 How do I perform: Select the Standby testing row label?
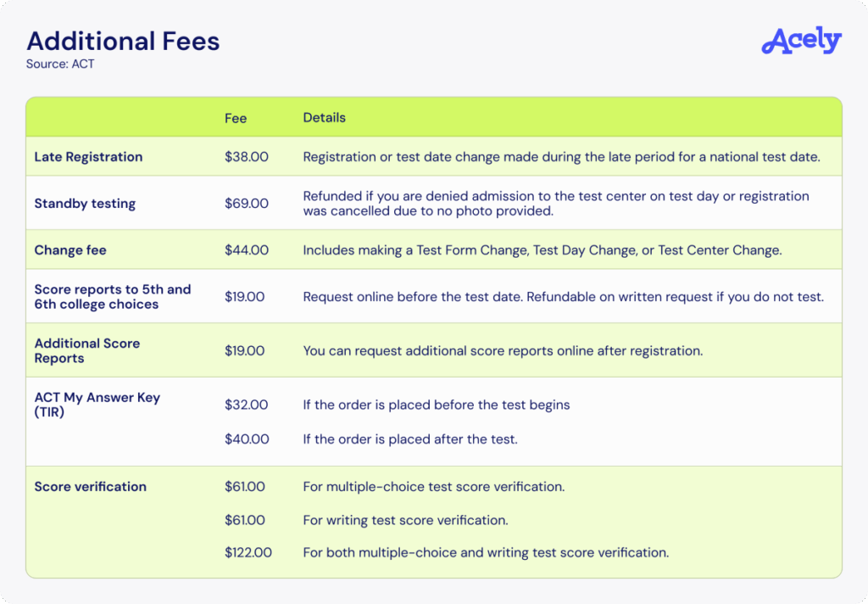click(85, 204)
